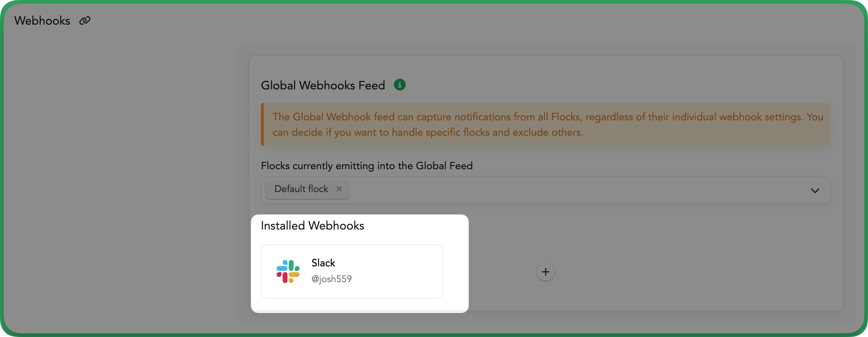Screen dimensions: 868x337
Task: Click the Default flock tag label
Action: [x=301, y=189]
